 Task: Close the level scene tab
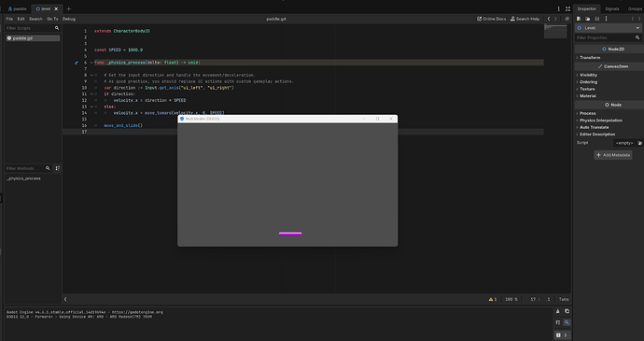(x=56, y=8)
